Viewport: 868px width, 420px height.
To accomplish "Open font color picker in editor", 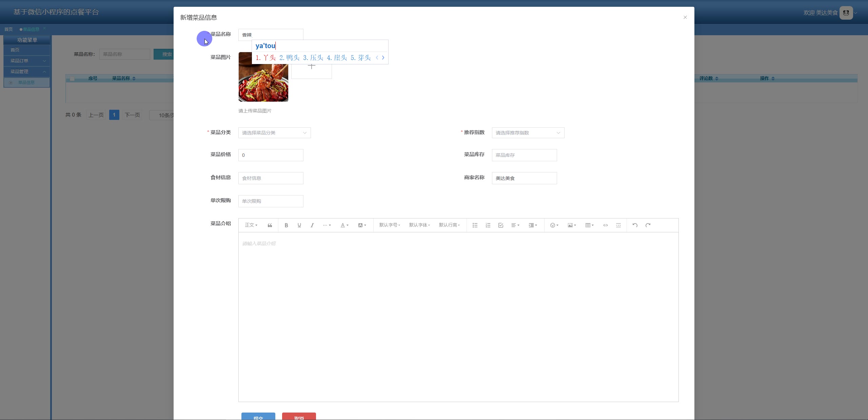I will click(x=344, y=225).
